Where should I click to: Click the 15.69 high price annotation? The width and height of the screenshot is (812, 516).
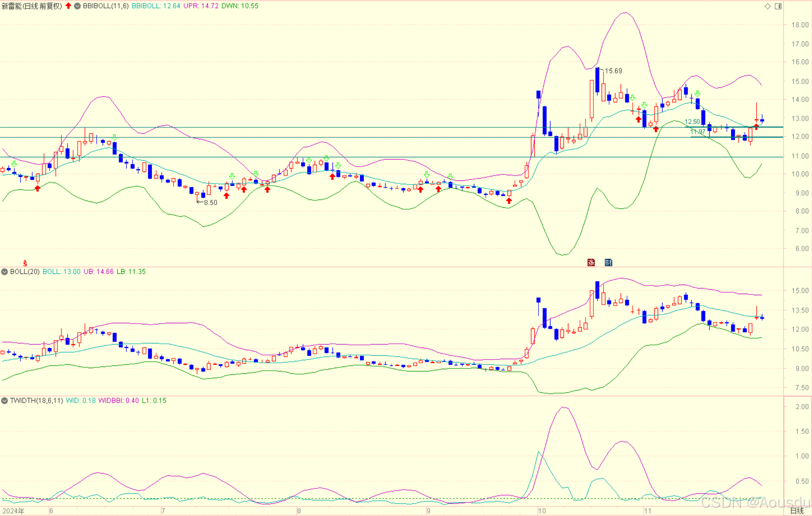click(613, 71)
